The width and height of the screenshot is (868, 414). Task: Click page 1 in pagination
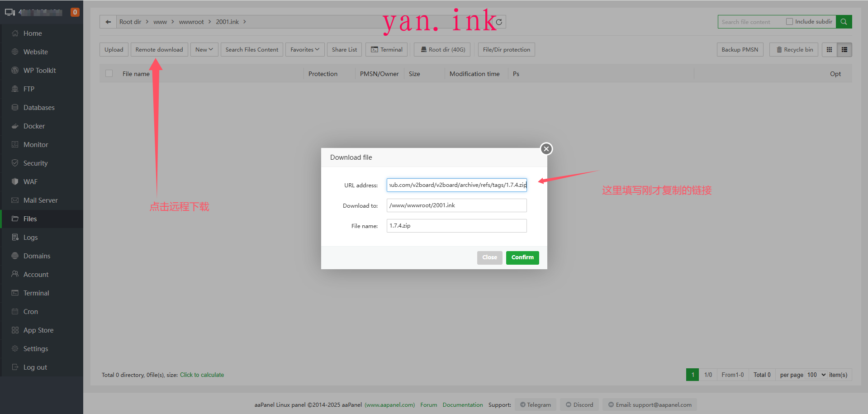693,375
